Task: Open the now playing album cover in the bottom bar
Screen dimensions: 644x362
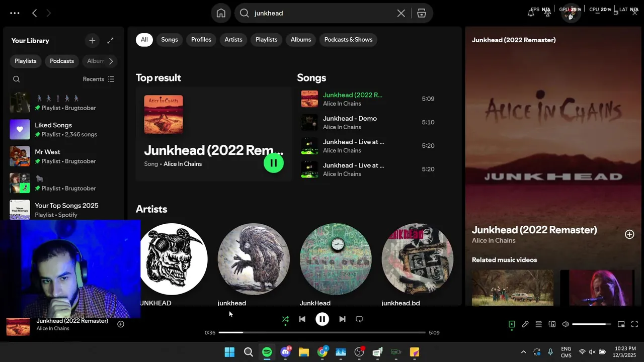Action: coord(18,326)
